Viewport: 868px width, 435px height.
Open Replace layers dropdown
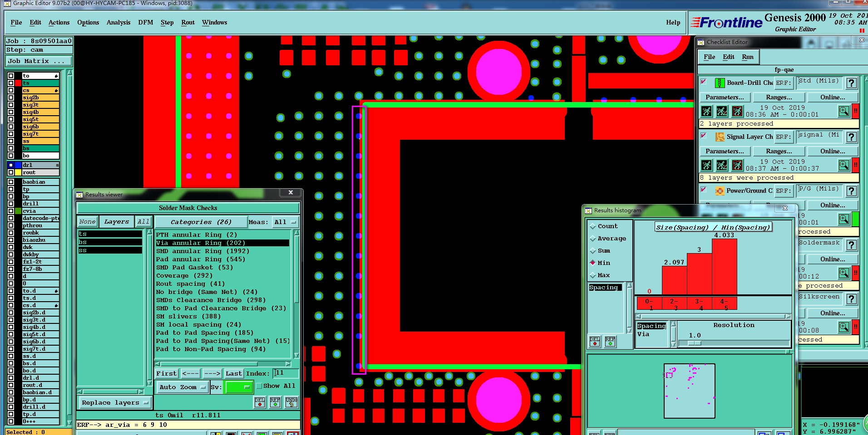pos(115,402)
